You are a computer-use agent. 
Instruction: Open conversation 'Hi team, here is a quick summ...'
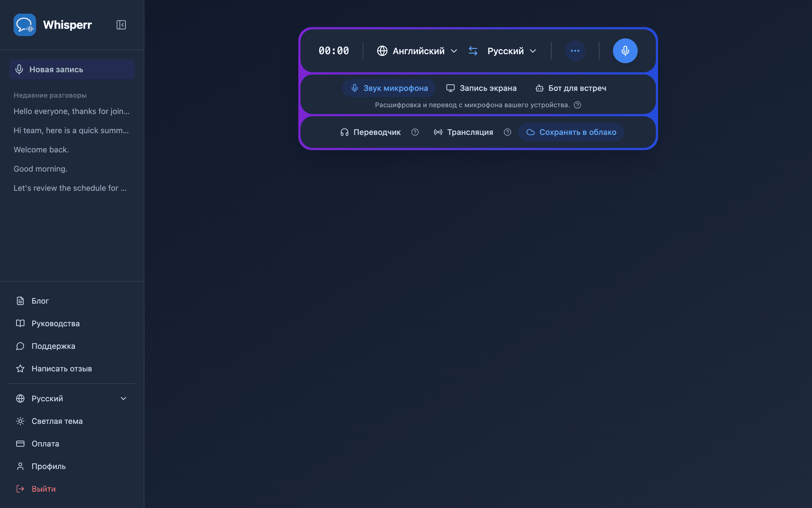[x=72, y=131]
